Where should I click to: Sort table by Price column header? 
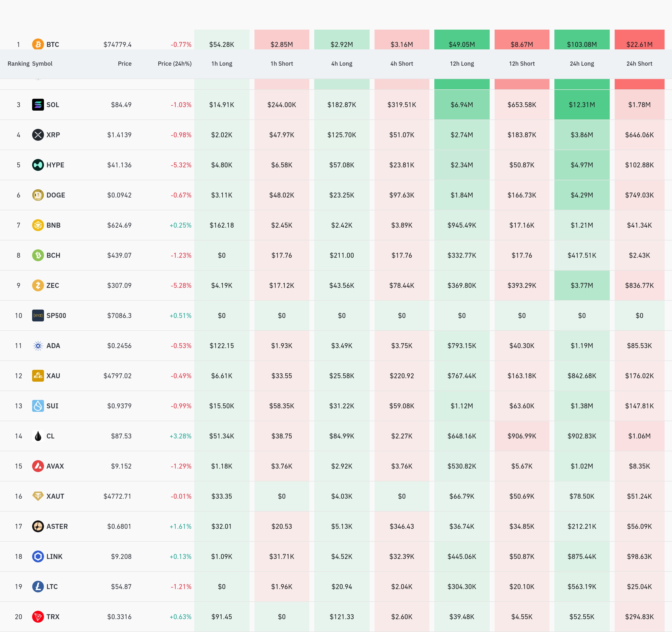click(x=125, y=63)
